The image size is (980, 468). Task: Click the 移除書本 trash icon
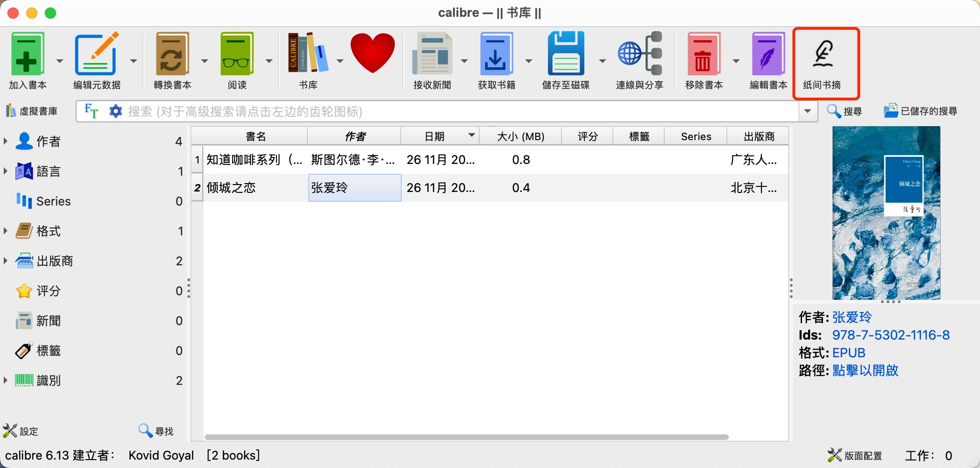tap(703, 54)
